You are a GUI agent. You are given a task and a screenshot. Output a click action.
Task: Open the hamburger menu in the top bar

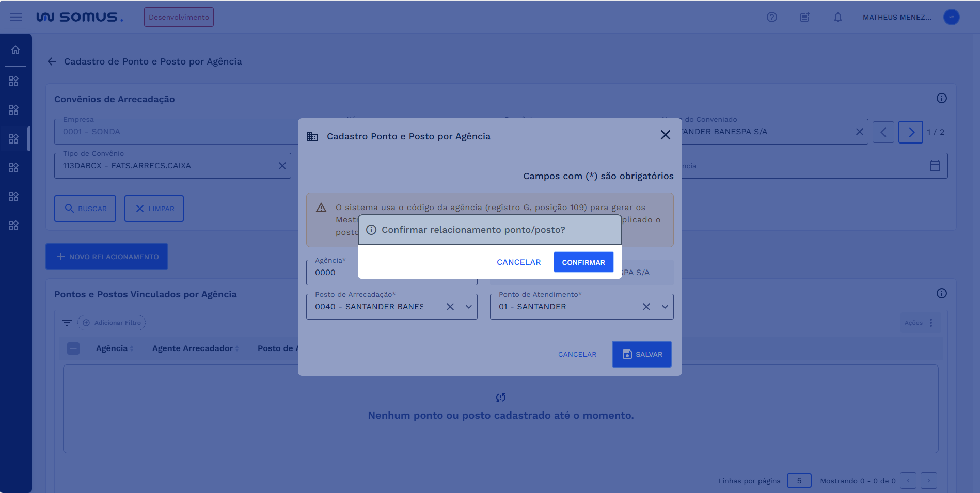coord(16,17)
